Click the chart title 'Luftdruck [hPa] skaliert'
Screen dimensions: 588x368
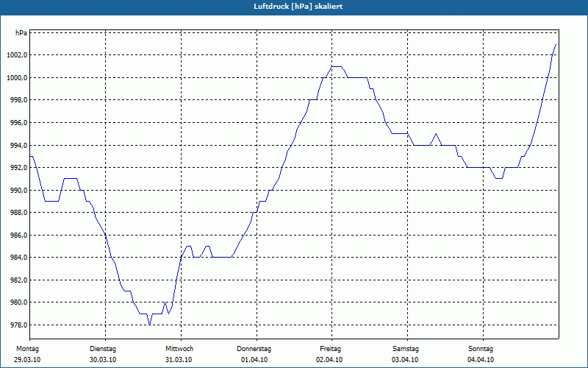298,7
